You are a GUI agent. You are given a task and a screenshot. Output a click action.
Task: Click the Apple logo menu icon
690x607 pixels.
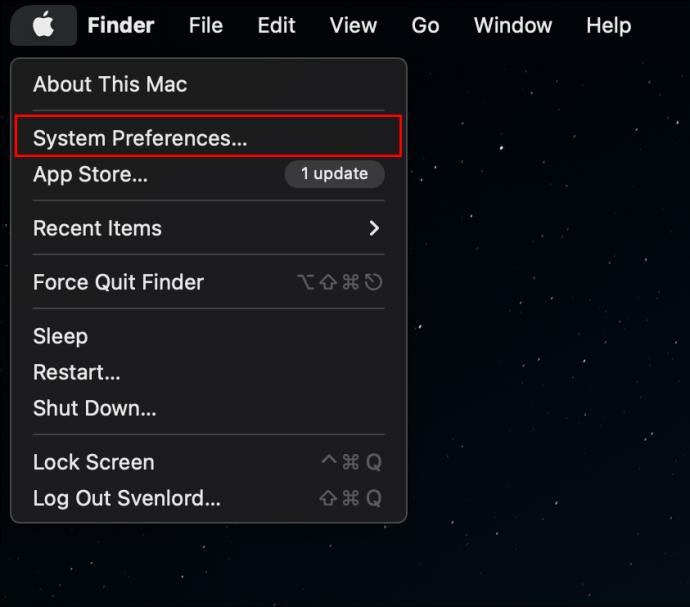tap(43, 25)
